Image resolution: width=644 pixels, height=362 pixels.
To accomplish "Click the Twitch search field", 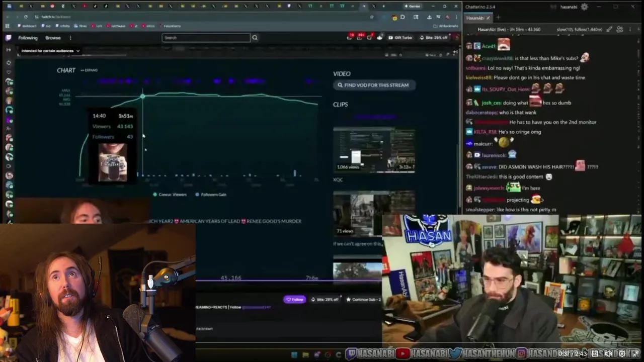I will pyautogui.click(x=206, y=38).
